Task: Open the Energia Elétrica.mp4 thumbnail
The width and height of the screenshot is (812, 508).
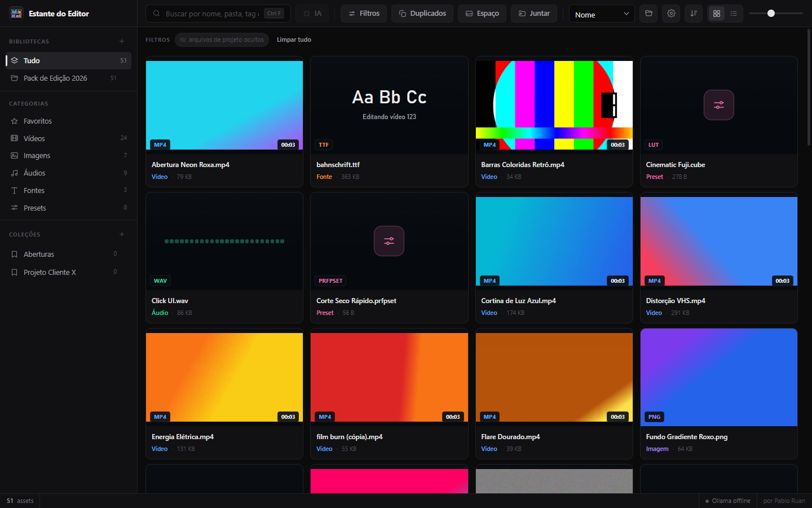Action: click(224, 377)
